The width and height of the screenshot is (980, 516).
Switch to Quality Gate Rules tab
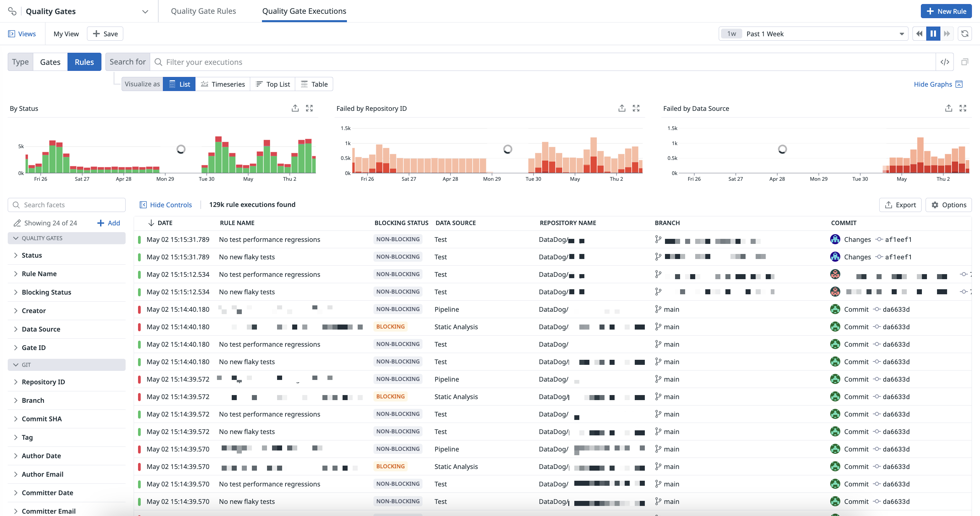click(203, 11)
